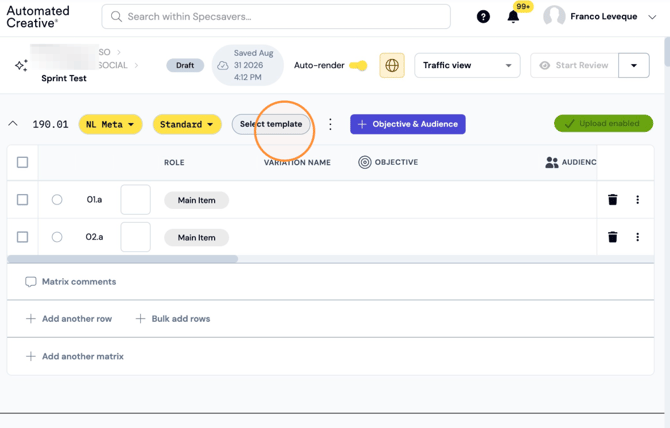
Task: Tick the checkbox for row 01.a
Action: tap(22, 199)
